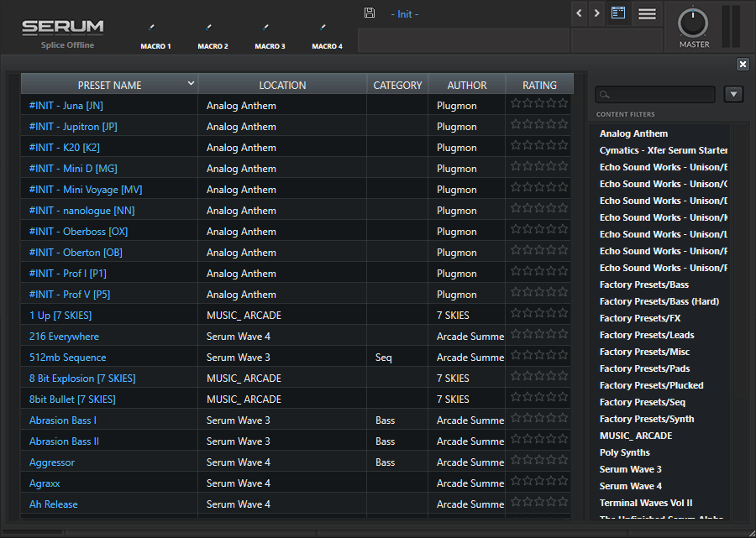Load preset Abrasion Bass II
The image size is (756, 538).
coord(64,441)
